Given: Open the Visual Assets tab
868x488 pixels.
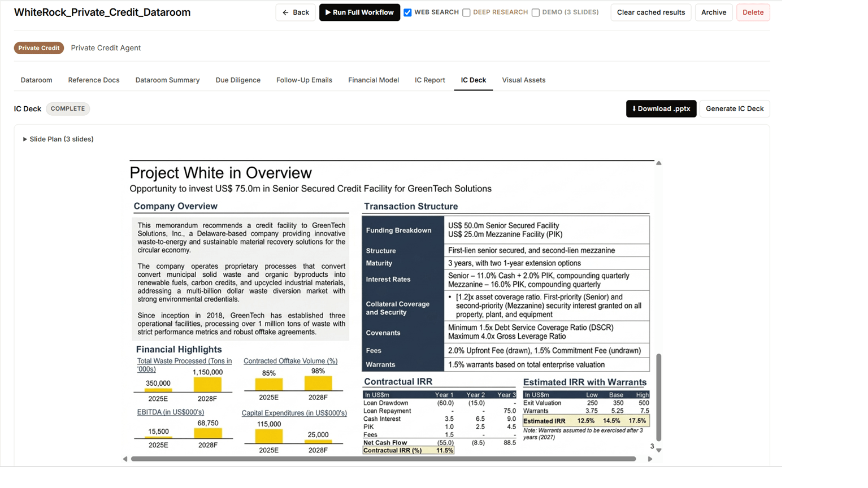Looking at the screenshot, I should click(524, 80).
